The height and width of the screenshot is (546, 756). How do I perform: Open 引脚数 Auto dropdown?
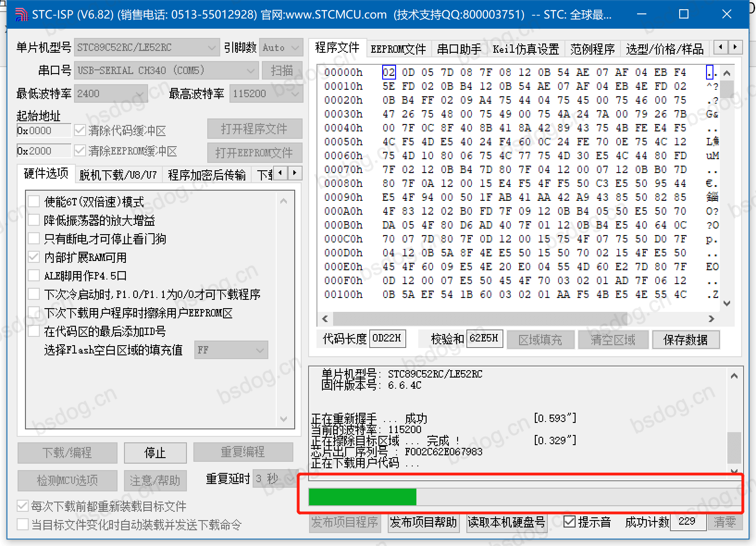pyautogui.click(x=281, y=47)
